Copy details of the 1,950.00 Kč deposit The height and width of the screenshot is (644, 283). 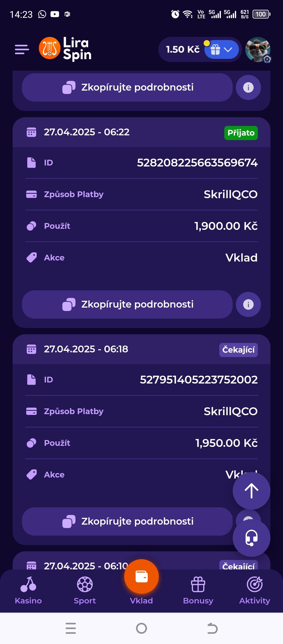pos(127,521)
